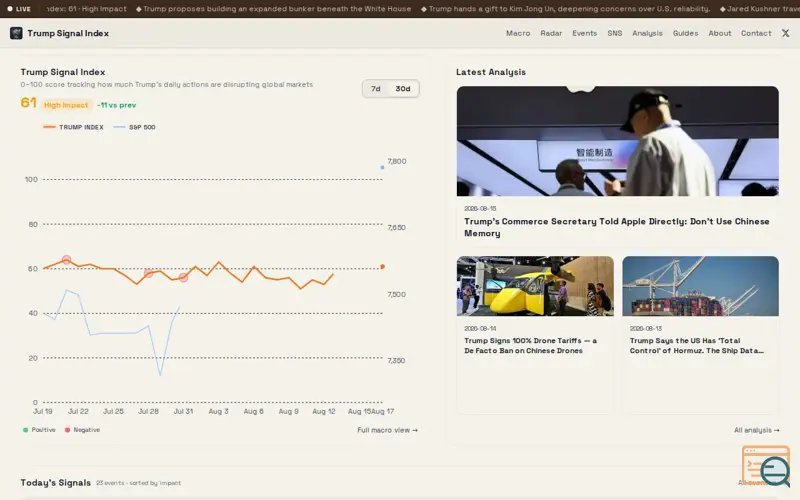The width and height of the screenshot is (800, 500).
Task: Click the Latest Analysis heading
Action: (491, 72)
